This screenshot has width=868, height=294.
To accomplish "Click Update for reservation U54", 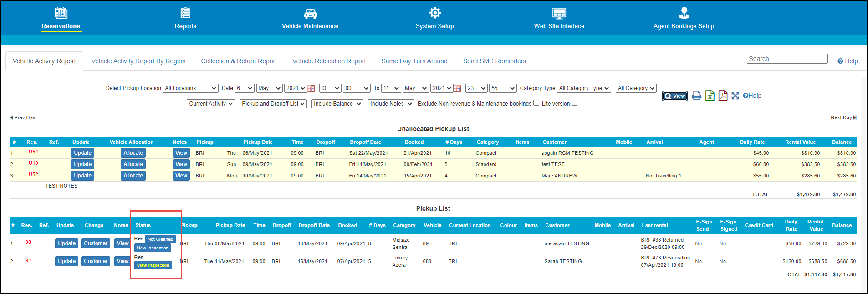I will pos(83,153).
